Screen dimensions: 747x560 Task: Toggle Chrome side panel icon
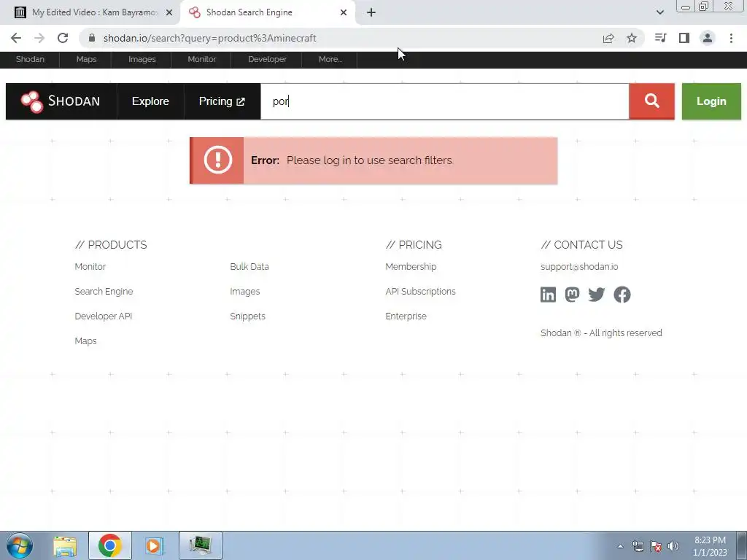point(684,38)
